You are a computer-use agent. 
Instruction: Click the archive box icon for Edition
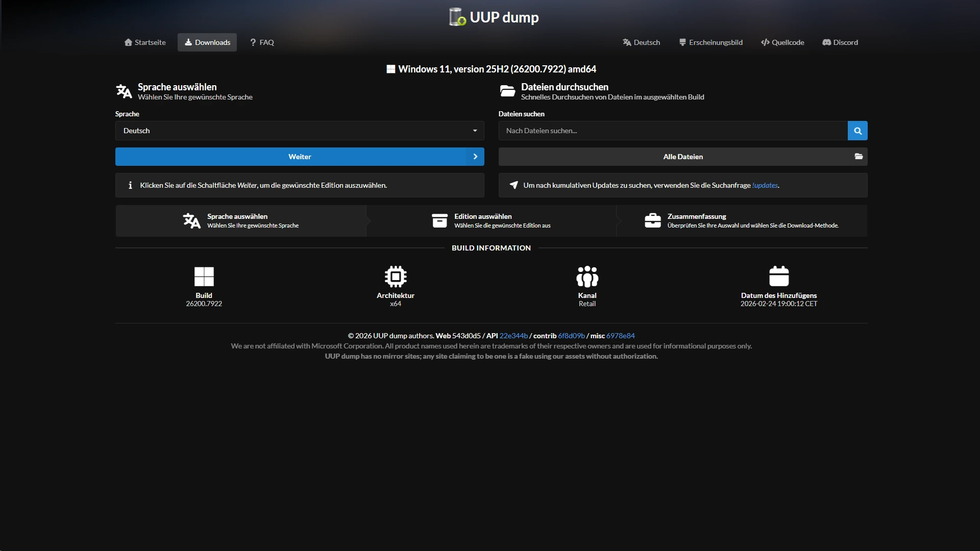439,221
